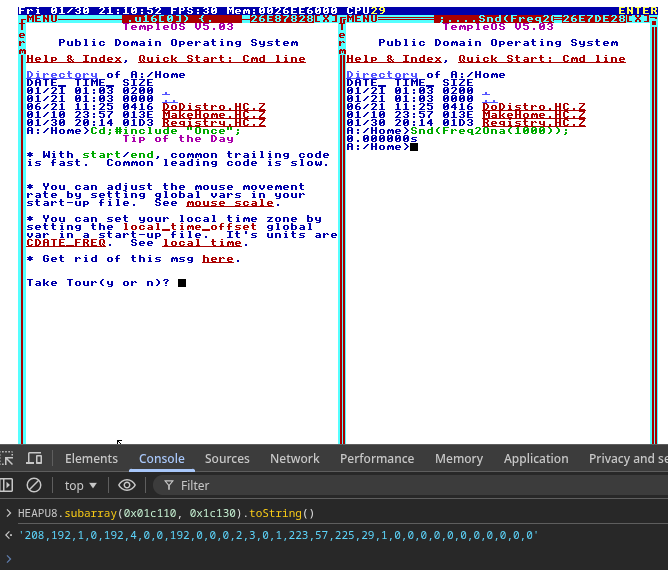Select the Memory tab
Image resolution: width=668 pixels, height=570 pixels.
459,459
